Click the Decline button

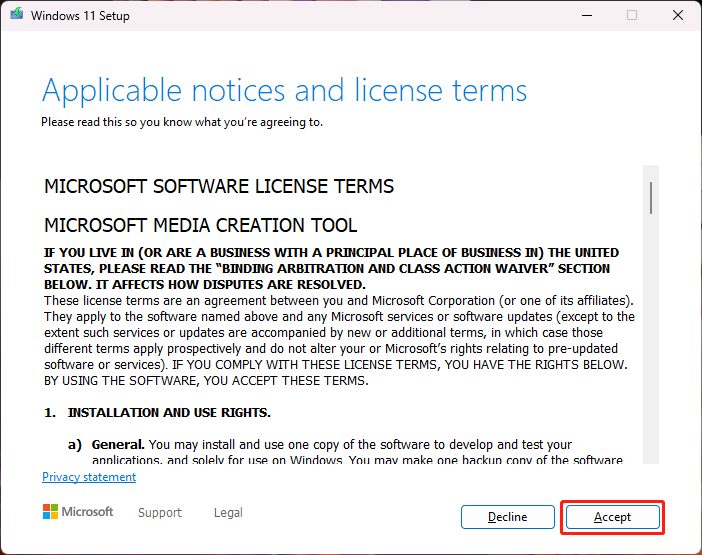(x=508, y=517)
